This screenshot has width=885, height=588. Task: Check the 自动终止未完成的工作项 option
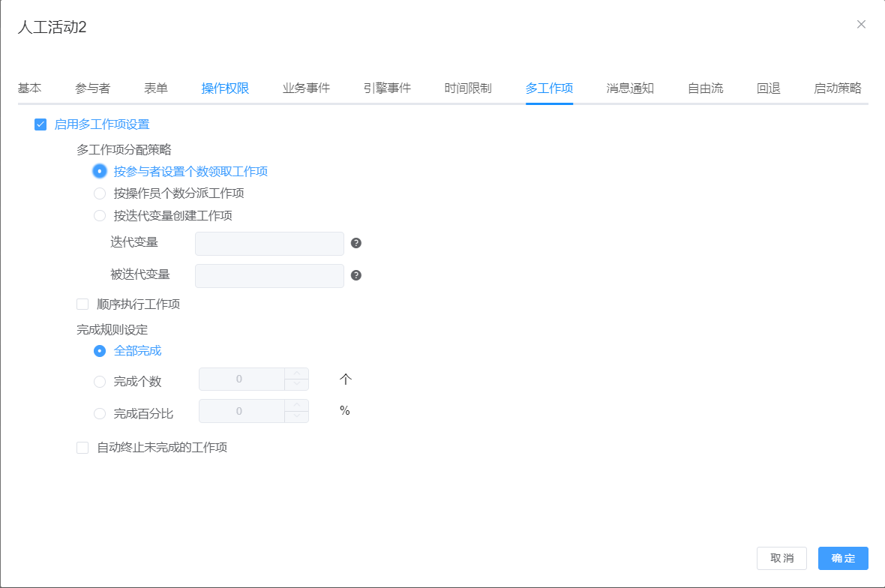[82, 448]
